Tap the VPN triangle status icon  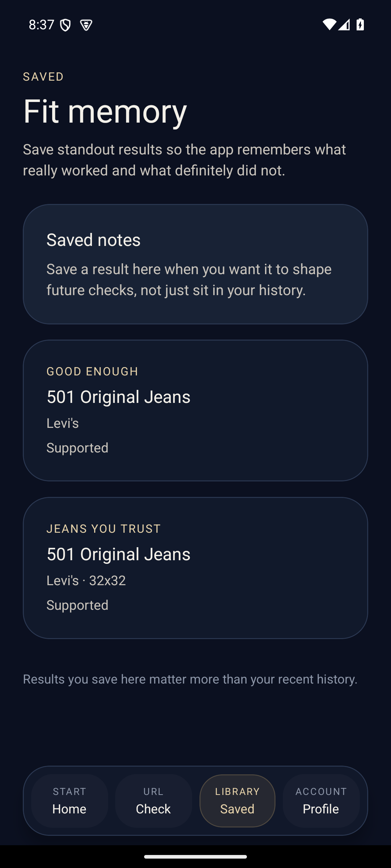coord(86,25)
